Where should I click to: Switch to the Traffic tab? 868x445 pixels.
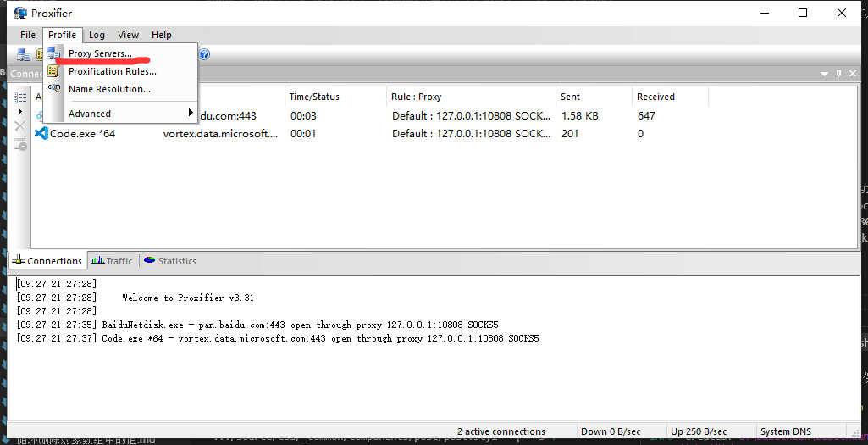113,261
